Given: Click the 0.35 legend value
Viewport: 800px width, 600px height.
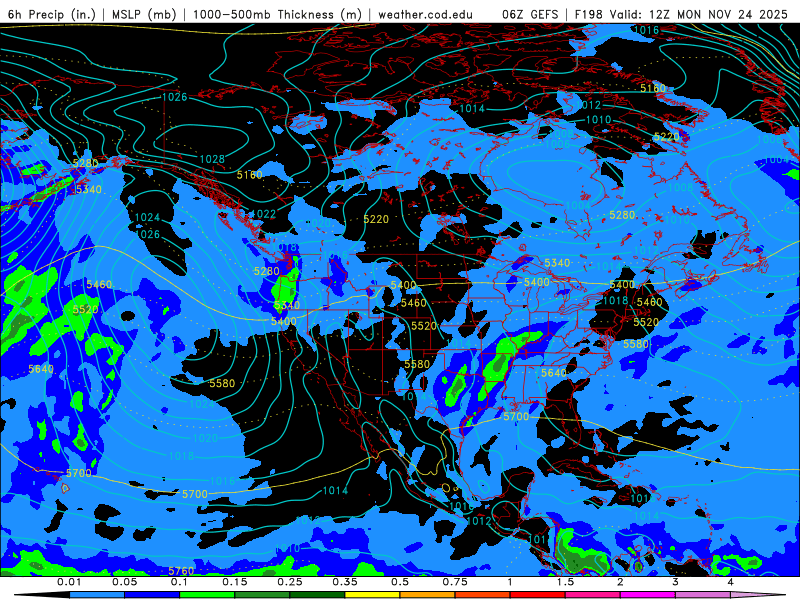Looking at the screenshot, I should click(x=345, y=582).
